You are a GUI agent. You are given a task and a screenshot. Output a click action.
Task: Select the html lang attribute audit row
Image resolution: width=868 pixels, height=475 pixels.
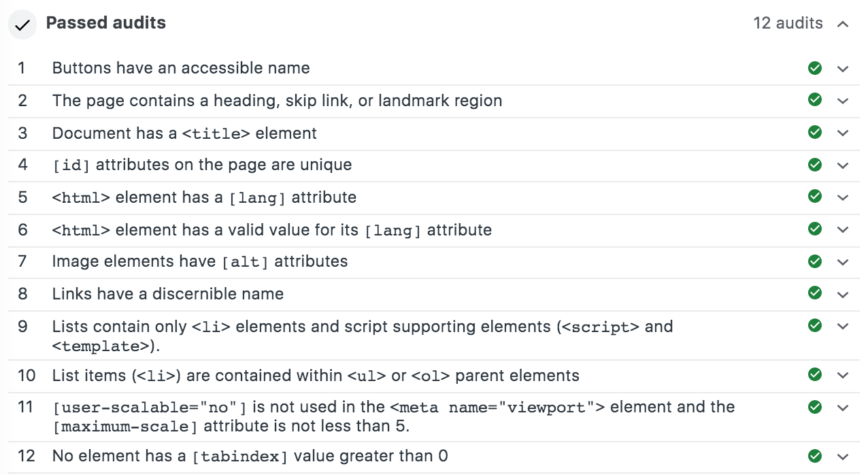(204, 197)
